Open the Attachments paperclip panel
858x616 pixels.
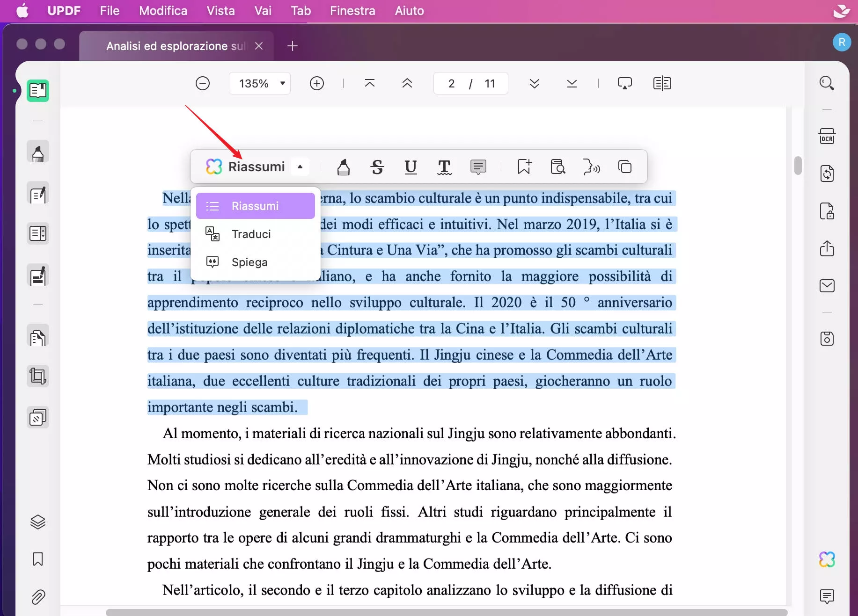point(38,597)
